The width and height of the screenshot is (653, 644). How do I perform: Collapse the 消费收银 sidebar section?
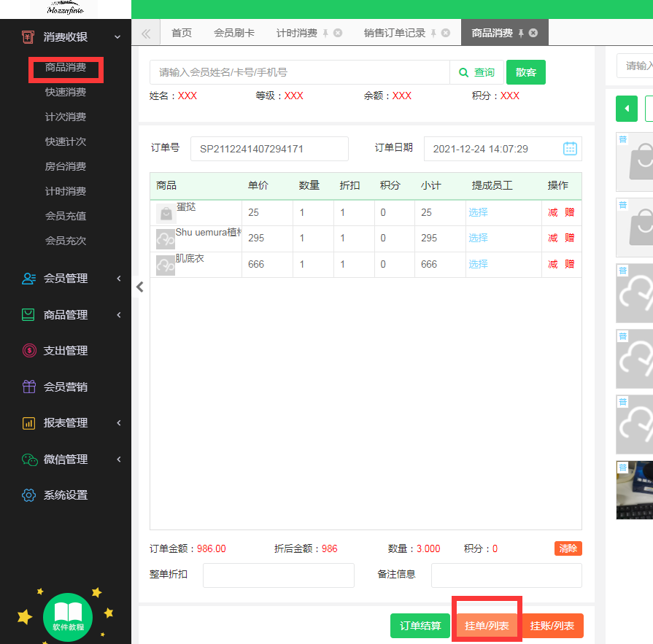pyautogui.click(x=117, y=37)
